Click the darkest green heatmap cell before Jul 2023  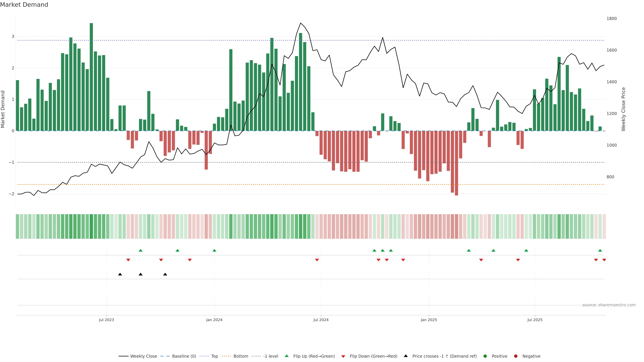click(91, 226)
